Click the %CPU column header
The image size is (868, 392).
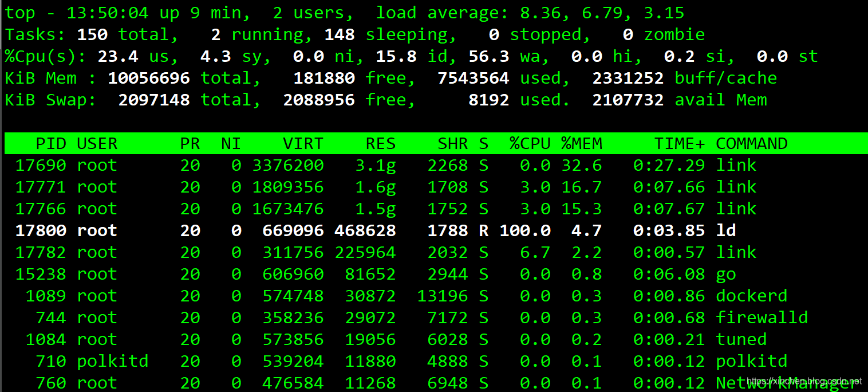point(530,143)
